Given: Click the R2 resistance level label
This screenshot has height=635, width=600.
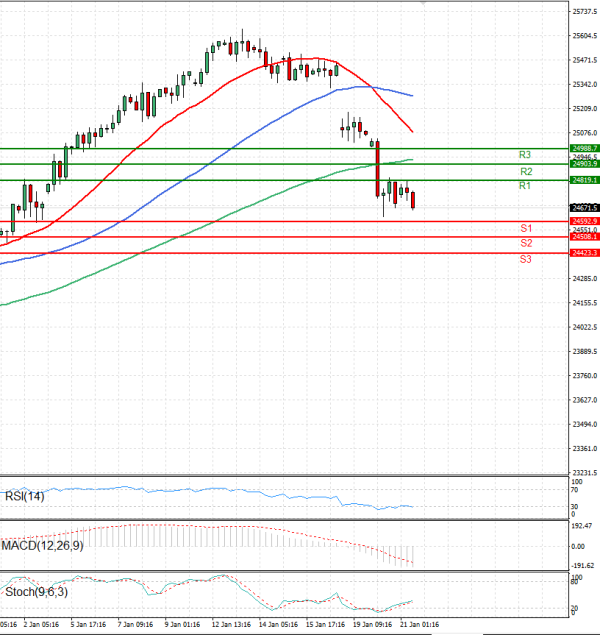Looking at the screenshot, I should click(x=525, y=172).
